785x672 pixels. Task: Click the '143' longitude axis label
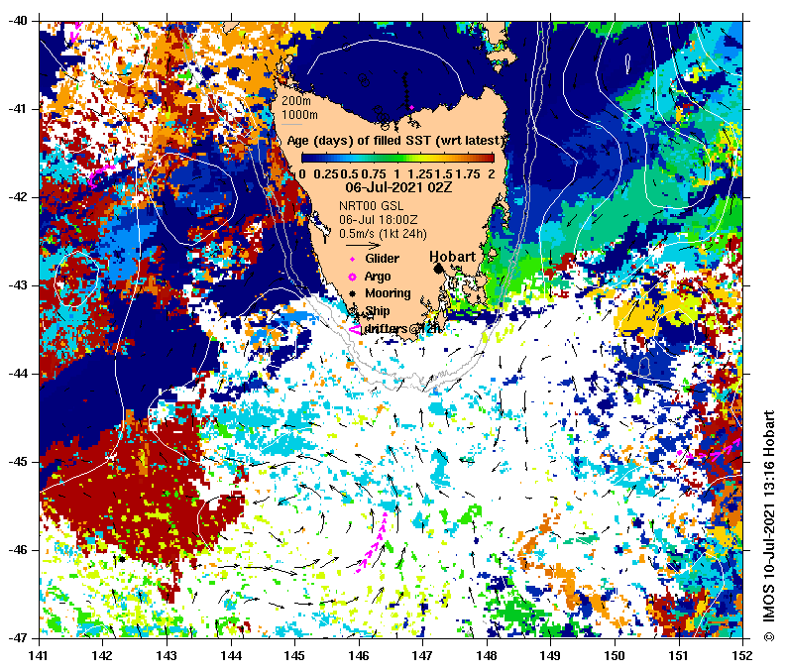(x=167, y=655)
